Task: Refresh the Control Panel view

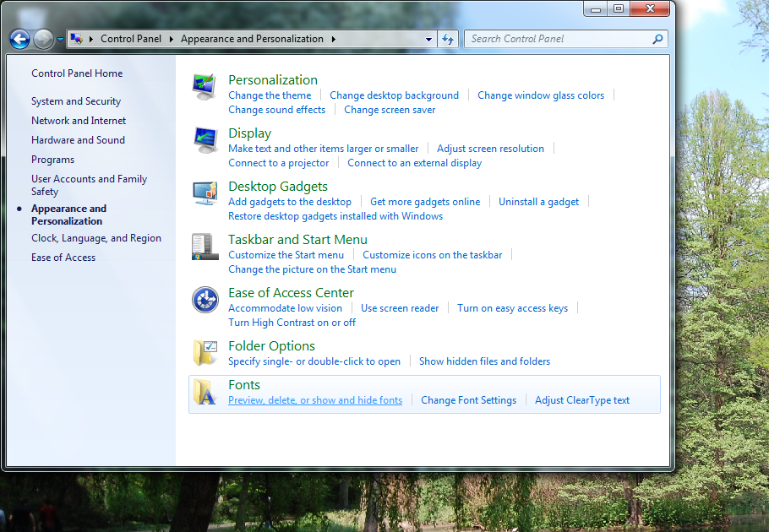Action: coord(448,39)
